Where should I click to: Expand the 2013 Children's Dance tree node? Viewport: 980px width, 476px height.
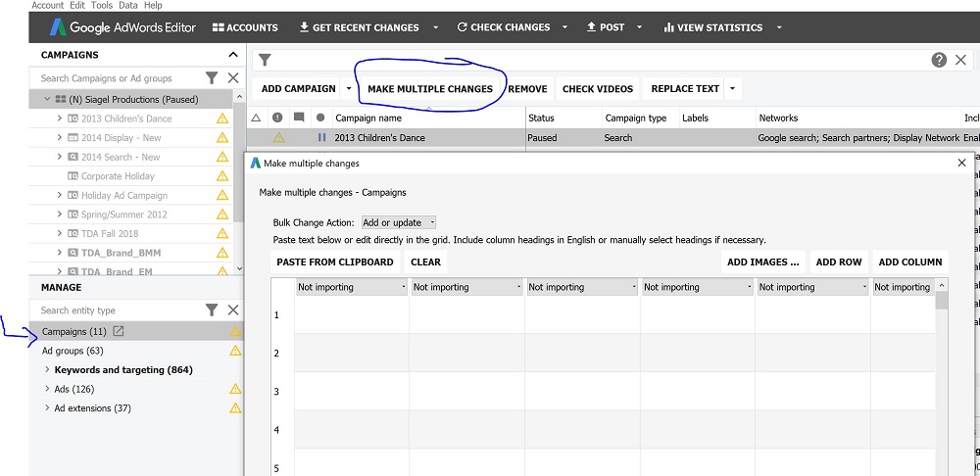[60, 119]
